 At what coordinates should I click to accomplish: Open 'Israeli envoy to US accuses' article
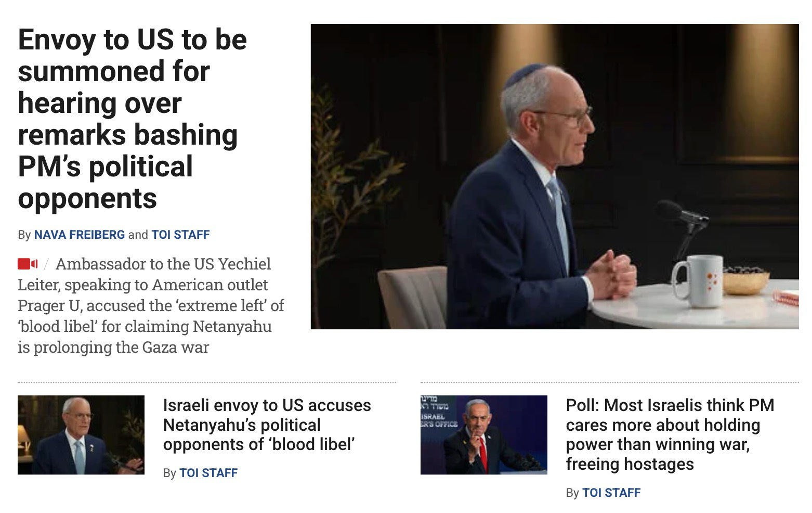click(x=267, y=425)
